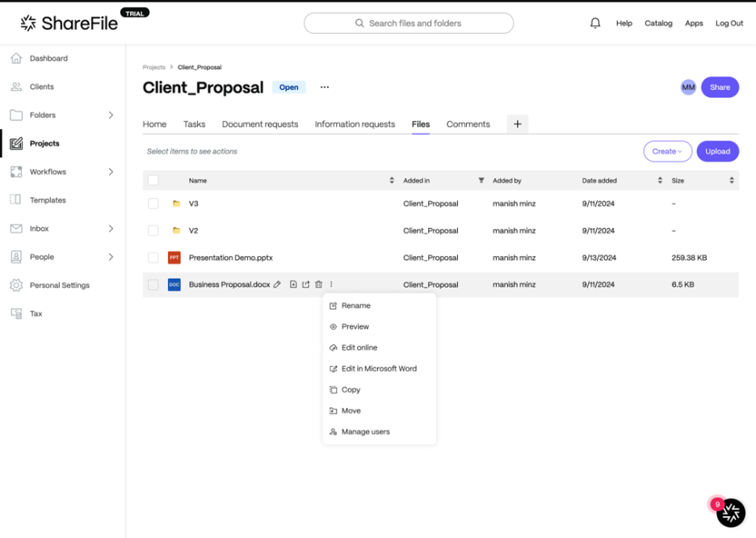Click the pencil rename icon beside Business Proposal.docx
Screen dimensions: 756x538
coord(277,284)
